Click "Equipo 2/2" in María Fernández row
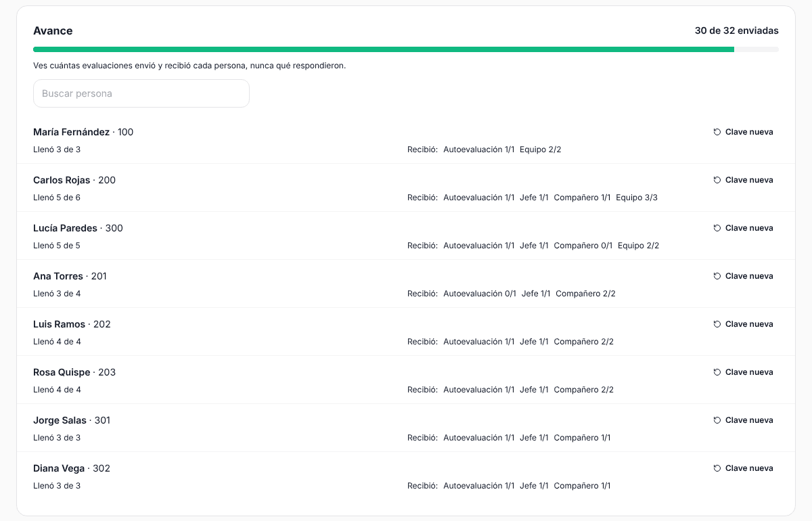 tap(541, 150)
